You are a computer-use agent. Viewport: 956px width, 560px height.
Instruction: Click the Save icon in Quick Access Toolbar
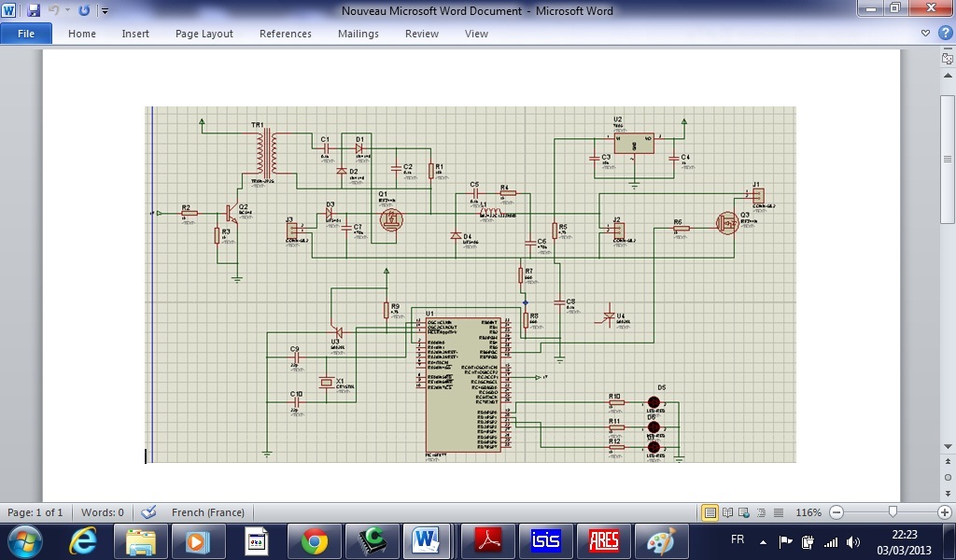pos(34,10)
